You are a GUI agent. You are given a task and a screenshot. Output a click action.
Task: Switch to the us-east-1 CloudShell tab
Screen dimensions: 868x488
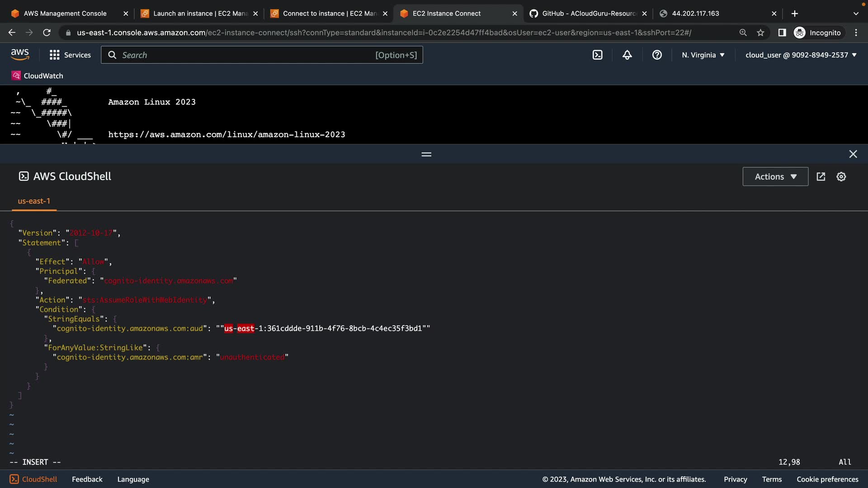(34, 201)
